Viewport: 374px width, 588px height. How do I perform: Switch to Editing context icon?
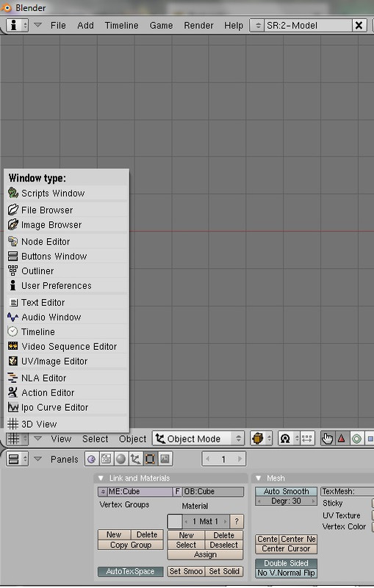click(150, 459)
